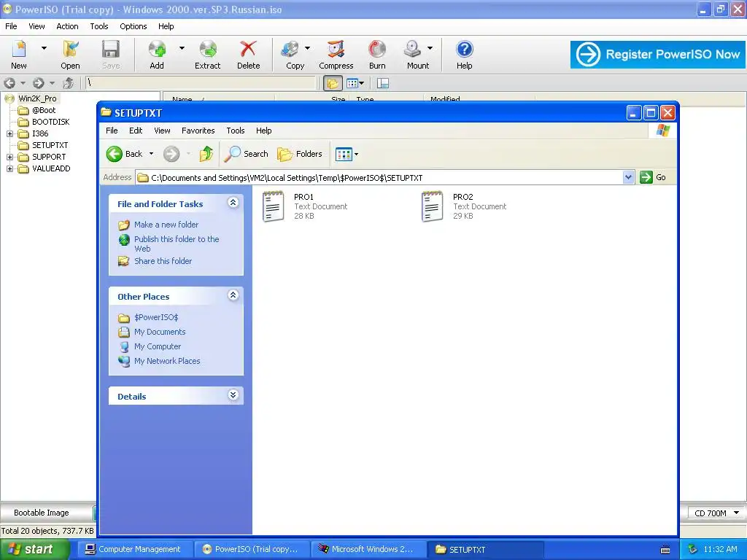The width and height of the screenshot is (747, 560).
Task: Switch to Microsoft Windows 2... taskbar button
Action: [x=368, y=549]
